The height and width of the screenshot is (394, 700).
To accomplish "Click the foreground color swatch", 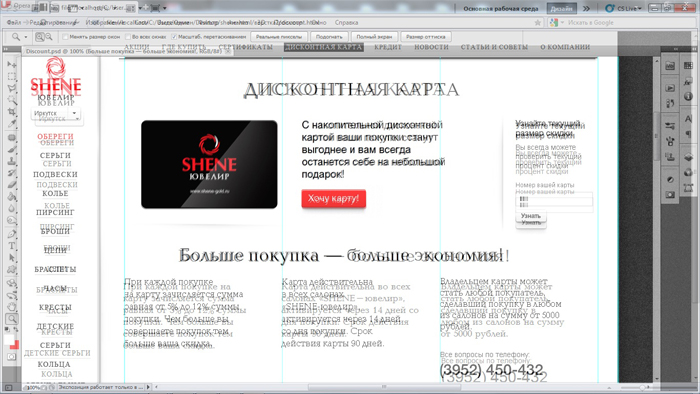I will 9,339.
